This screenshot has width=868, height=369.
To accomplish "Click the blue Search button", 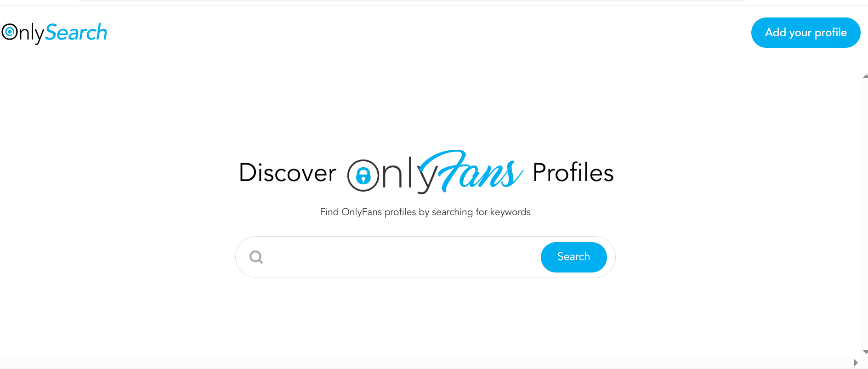I will [x=573, y=257].
